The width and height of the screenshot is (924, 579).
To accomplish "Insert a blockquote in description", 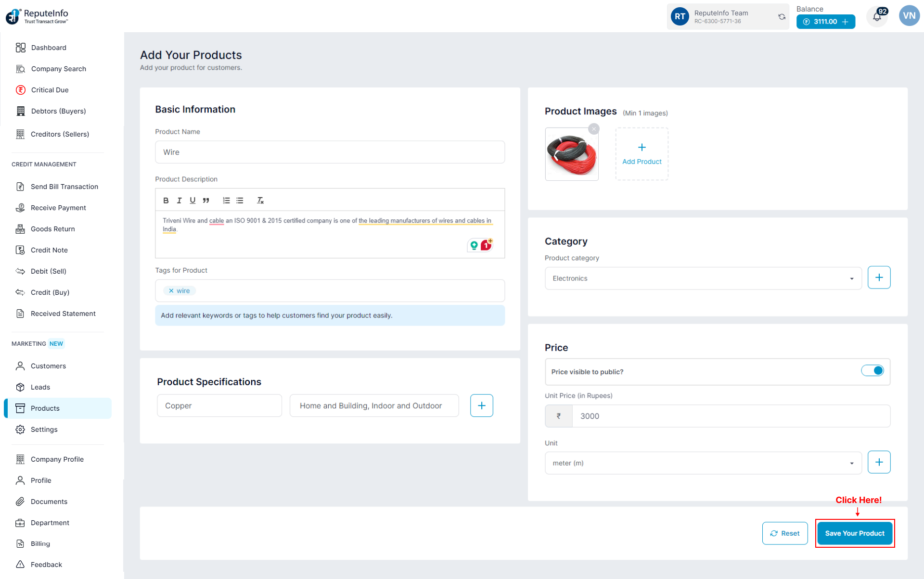I will (x=206, y=201).
